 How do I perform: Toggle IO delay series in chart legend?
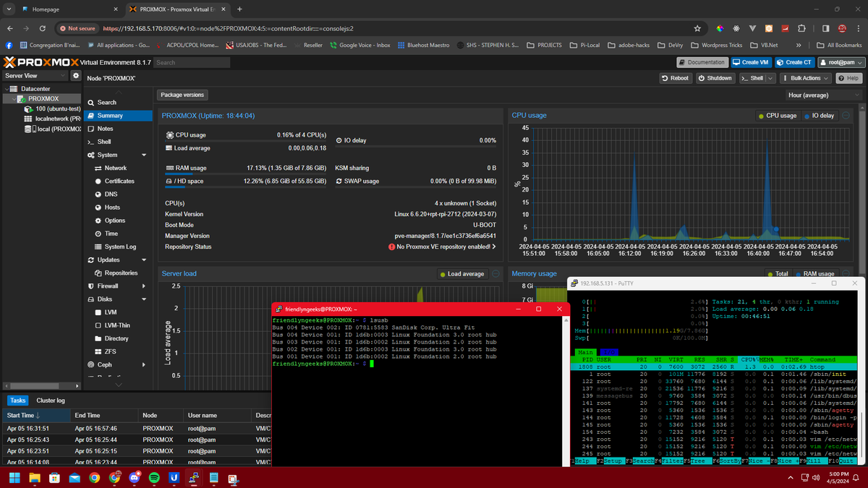[819, 116]
